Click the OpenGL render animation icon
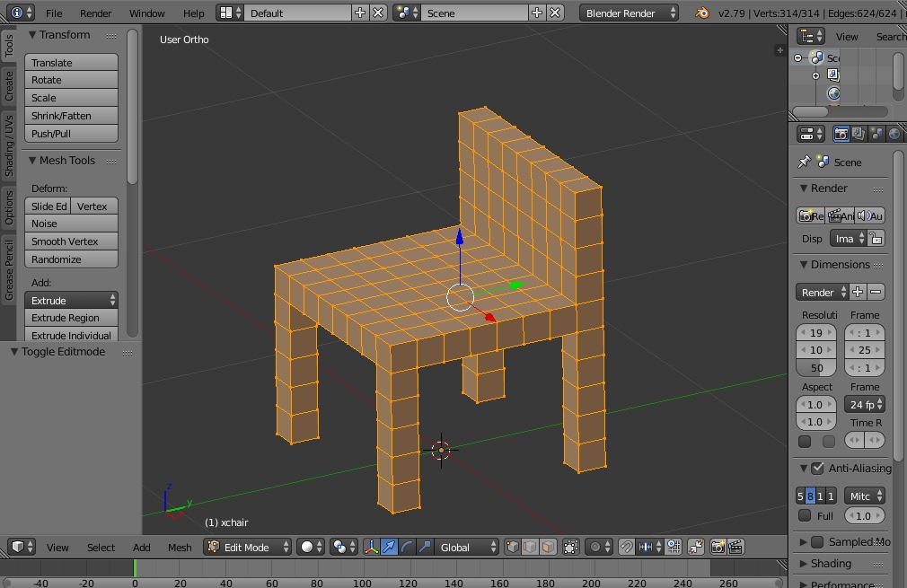Image resolution: width=907 pixels, height=588 pixels. [735, 547]
